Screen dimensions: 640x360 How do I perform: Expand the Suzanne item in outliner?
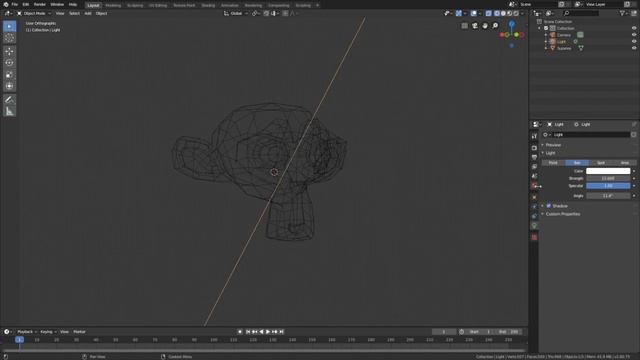coord(546,48)
